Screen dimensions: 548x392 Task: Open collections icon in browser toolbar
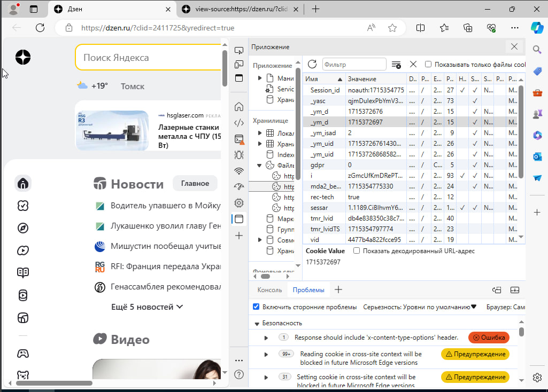click(x=468, y=28)
